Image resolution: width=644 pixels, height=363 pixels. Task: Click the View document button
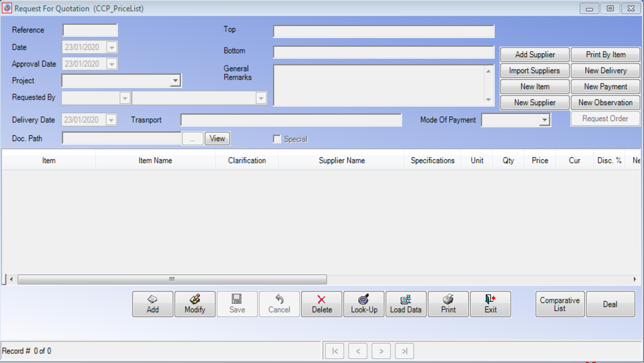217,139
